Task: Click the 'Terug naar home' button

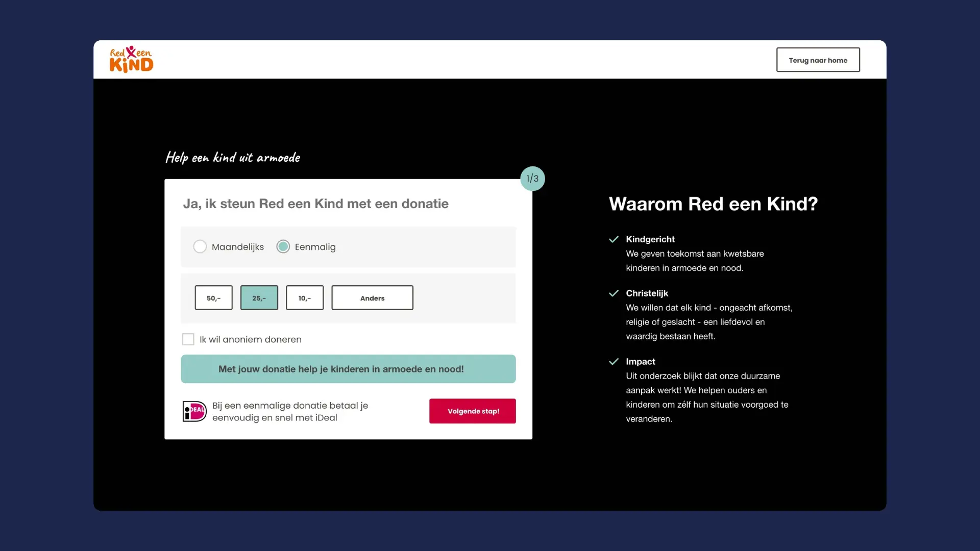Action: (818, 60)
